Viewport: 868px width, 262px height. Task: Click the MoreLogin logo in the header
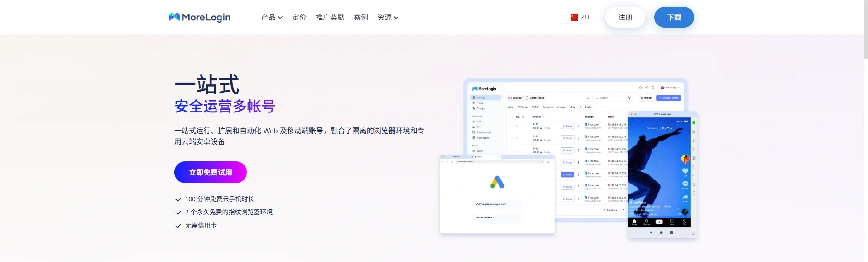pyautogui.click(x=200, y=17)
